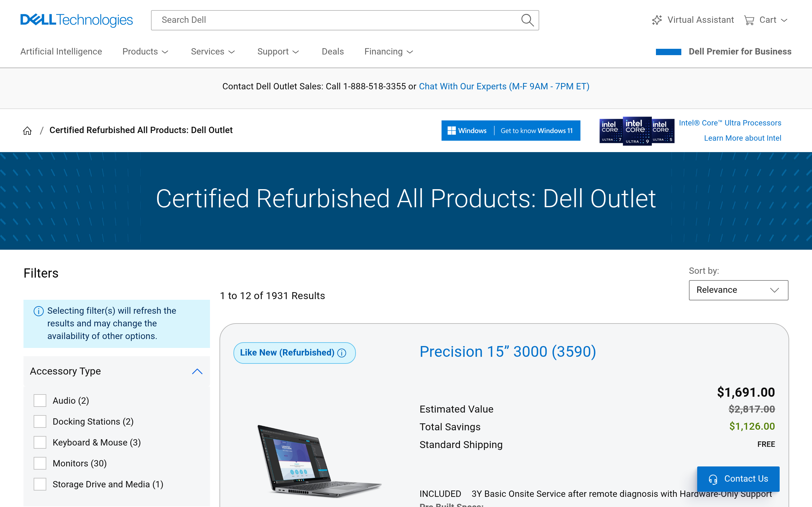Click the Dell Technologies logo
The width and height of the screenshot is (812, 507).
76,20
